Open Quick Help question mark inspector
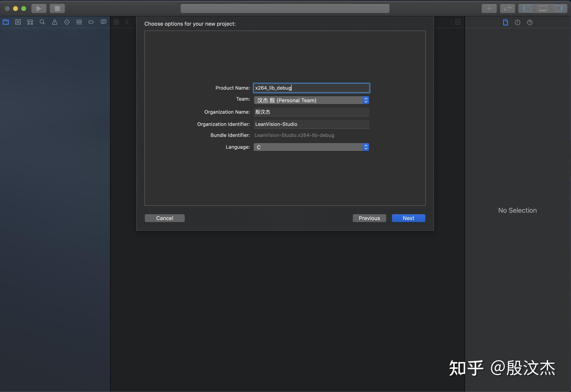 click(x=530, y=22)
